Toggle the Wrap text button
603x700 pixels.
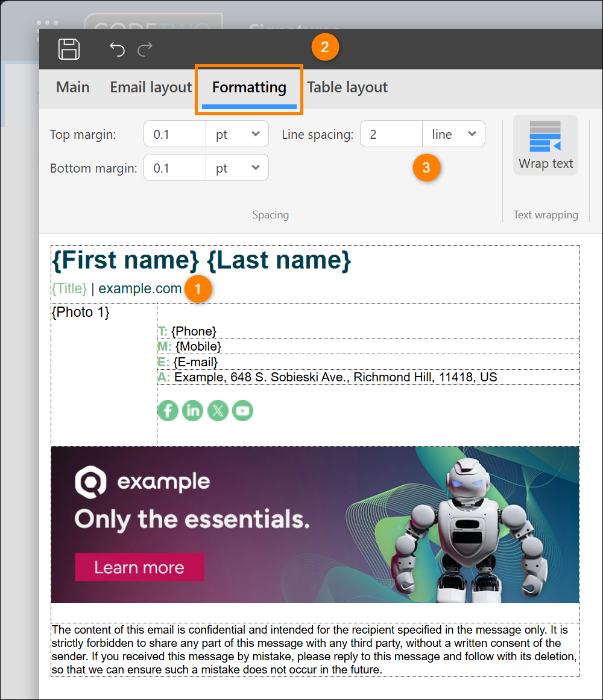pos(546,145)
